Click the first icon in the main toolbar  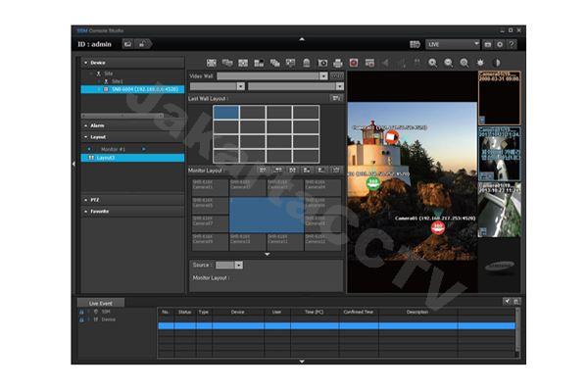pyautogui.click(x=211, y=63)
